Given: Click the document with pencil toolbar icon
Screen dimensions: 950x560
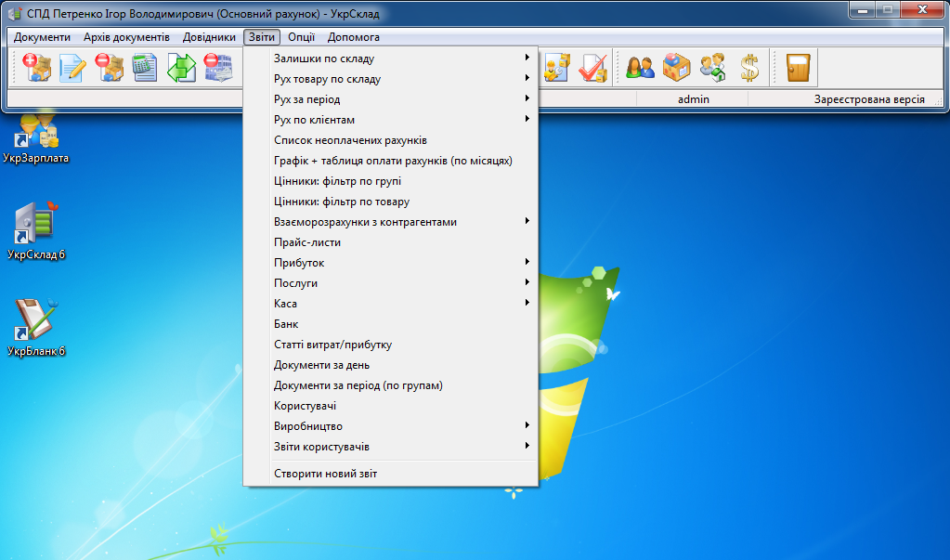Looking at the screenshot, I should point(73,68).
